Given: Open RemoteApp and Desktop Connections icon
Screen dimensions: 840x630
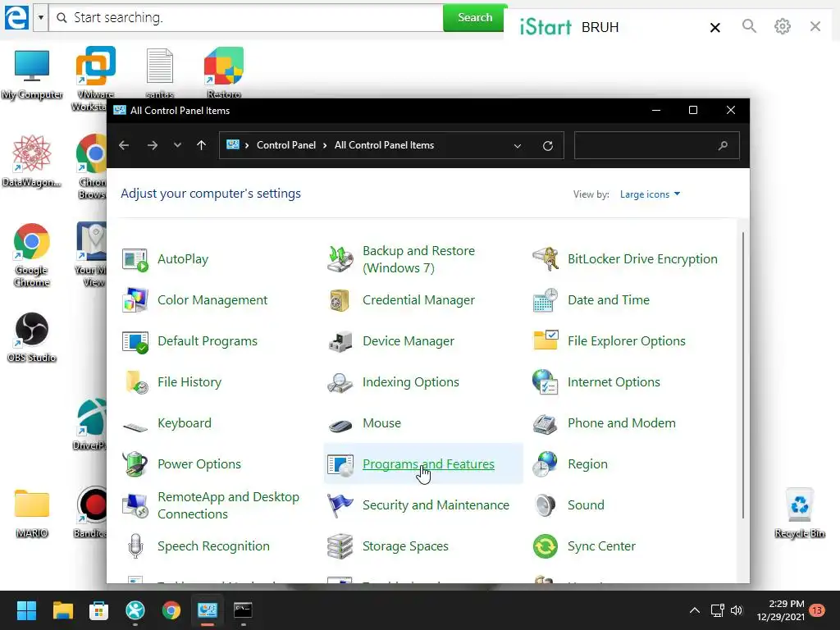Looking at the screenshot, I should (135, 505).
